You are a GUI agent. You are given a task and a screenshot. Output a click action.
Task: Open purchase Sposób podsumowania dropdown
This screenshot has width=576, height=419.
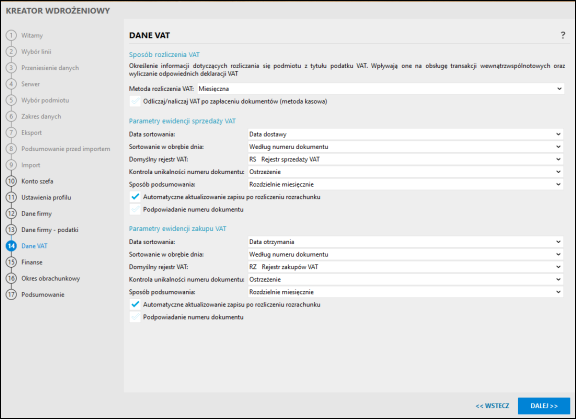pos(405,292)
